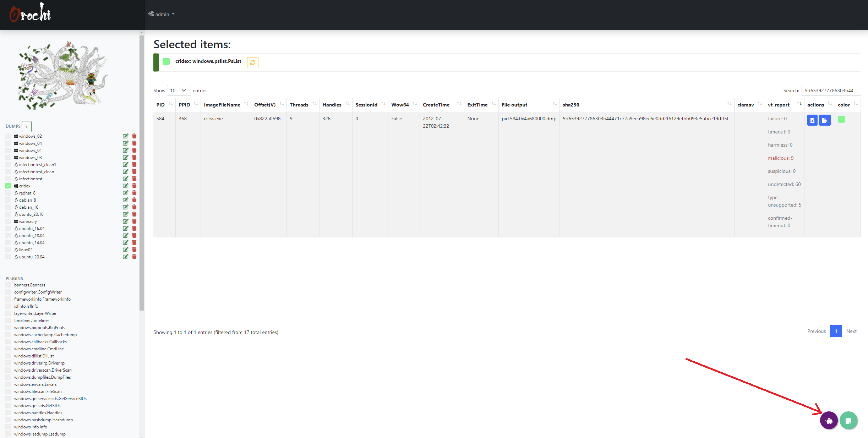Click the windows.info.Info plugin label
Screen dimensions: 868x438
31,427
